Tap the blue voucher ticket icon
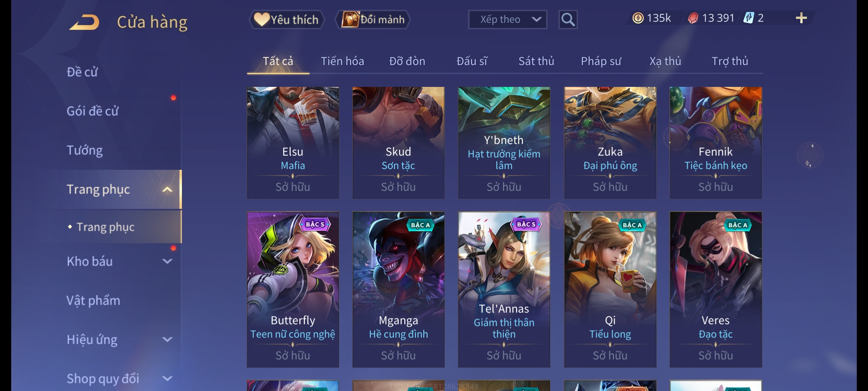 click(749, 18)
